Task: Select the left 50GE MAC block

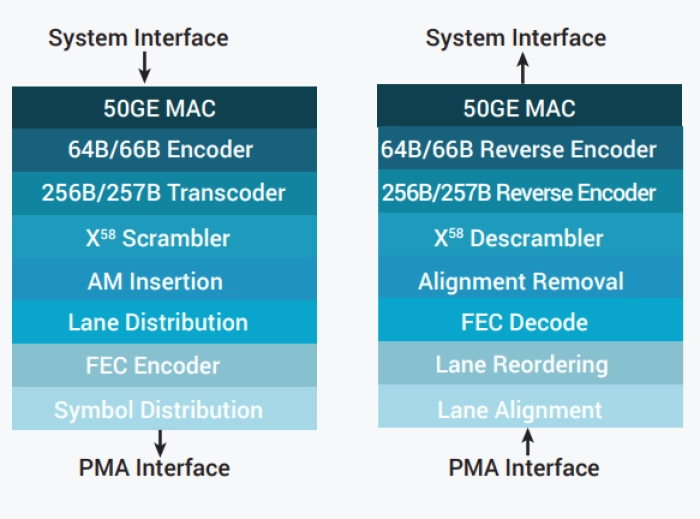Action: pos(164,108)
